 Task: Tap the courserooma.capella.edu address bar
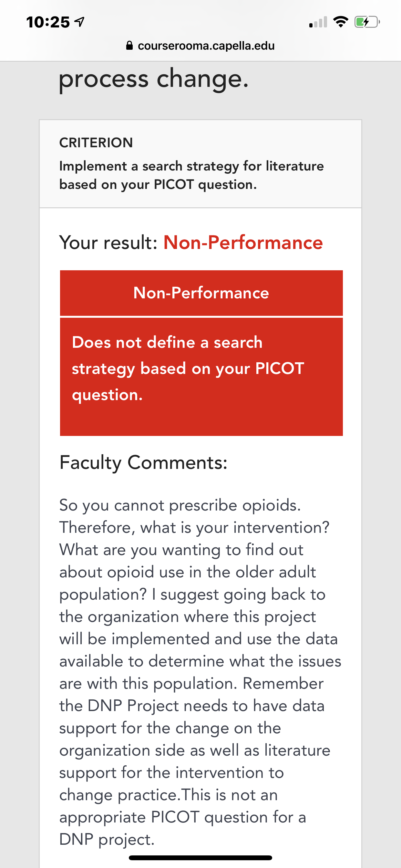click(200, 46)
